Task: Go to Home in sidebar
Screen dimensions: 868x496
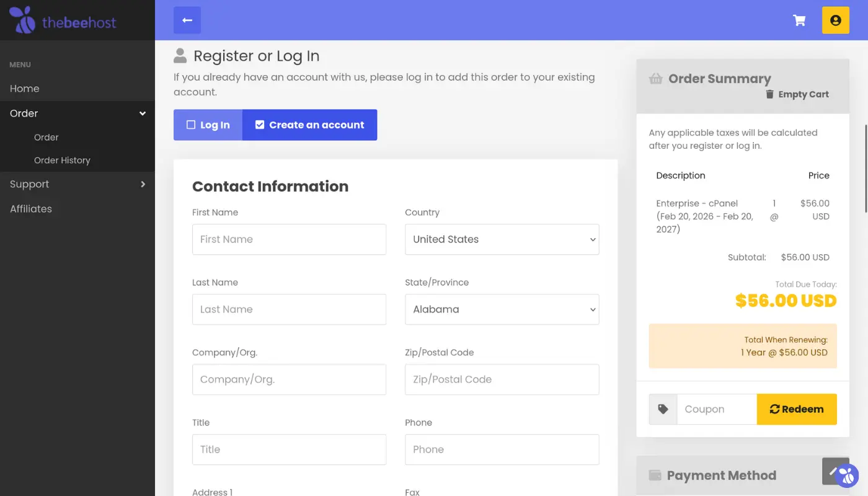Action: (x=25, y=89)
